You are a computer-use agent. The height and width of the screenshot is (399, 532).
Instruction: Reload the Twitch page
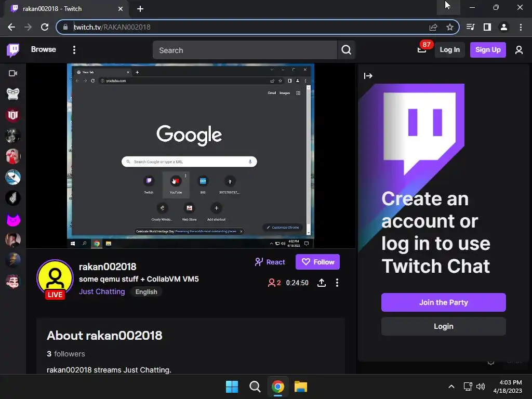point(45,27)
